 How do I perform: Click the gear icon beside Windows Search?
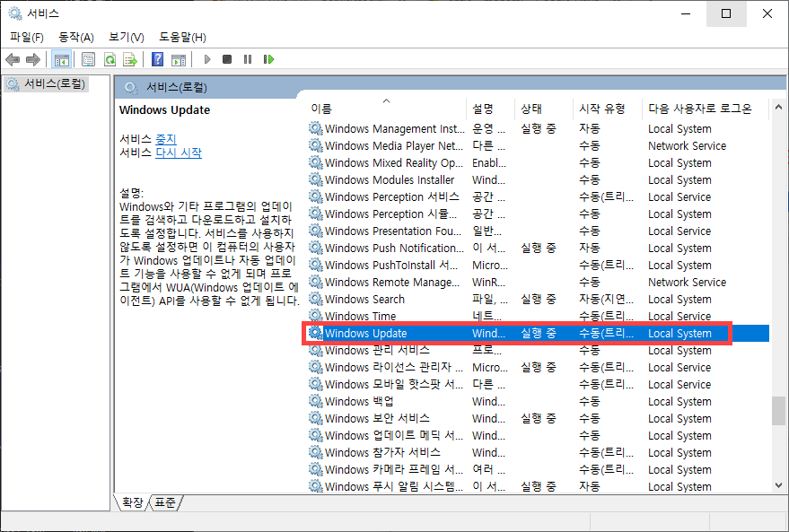[x=315, y=299]
